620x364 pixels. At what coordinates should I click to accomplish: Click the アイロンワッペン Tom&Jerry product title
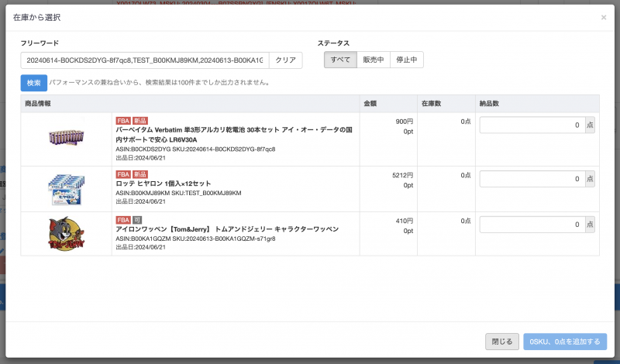(x=227, y=229)
